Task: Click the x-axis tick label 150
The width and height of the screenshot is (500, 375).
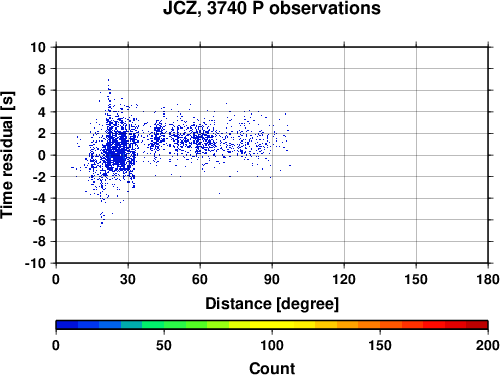Action: click(x=416, y=279)
